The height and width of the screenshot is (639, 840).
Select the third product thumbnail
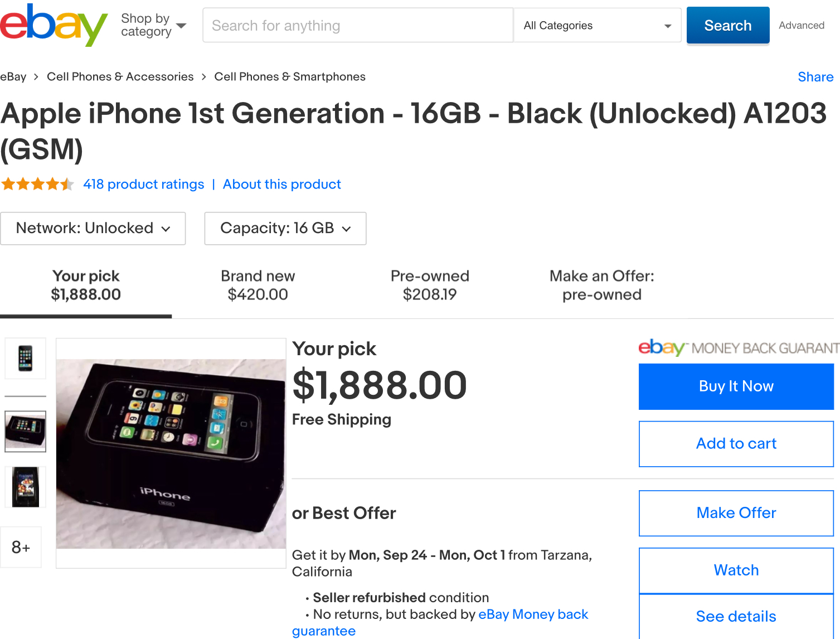(25, 487)
